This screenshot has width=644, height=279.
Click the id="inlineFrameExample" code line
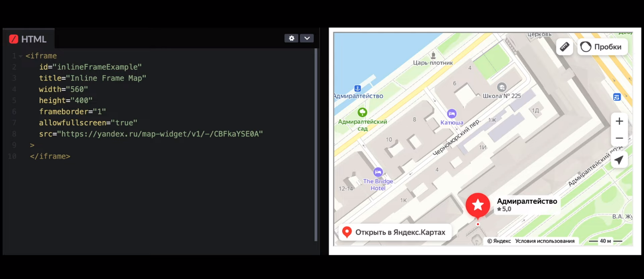coord(90,67)
